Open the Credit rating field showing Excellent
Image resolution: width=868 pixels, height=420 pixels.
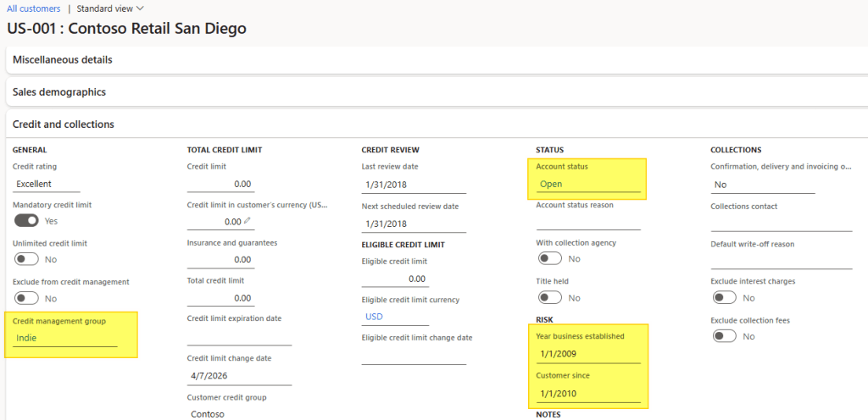[47, 184]
